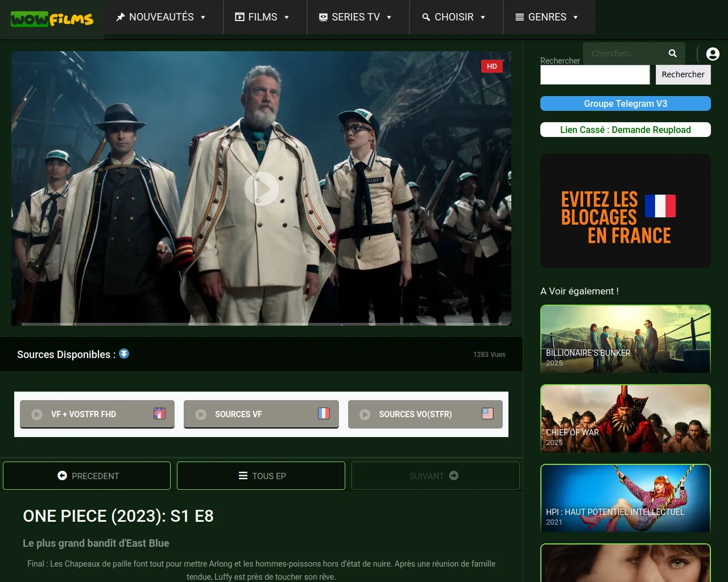Image resolution: width=728 pixels, height=582 pixels.
Task: Click French flag on Sources VF
Action: (x=324, y=413)
